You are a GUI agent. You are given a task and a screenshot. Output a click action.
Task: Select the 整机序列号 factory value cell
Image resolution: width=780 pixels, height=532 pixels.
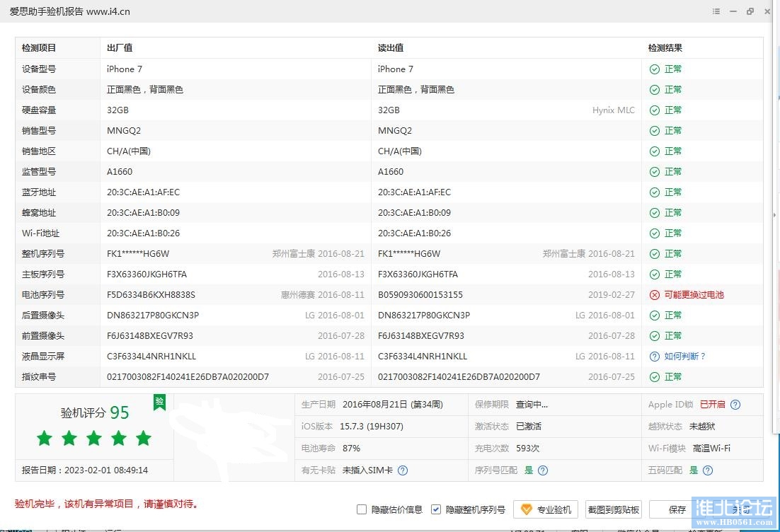point(138,254)
